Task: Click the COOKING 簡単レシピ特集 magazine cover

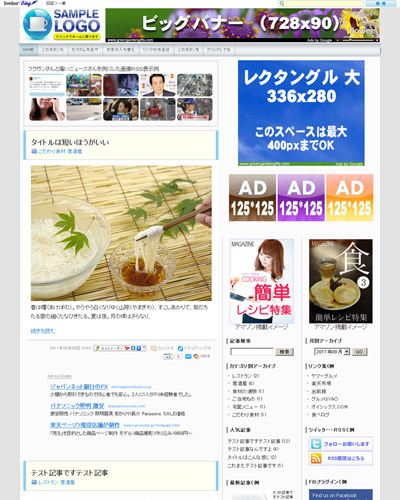Action: pyautogui.click(x=262, y=281)
